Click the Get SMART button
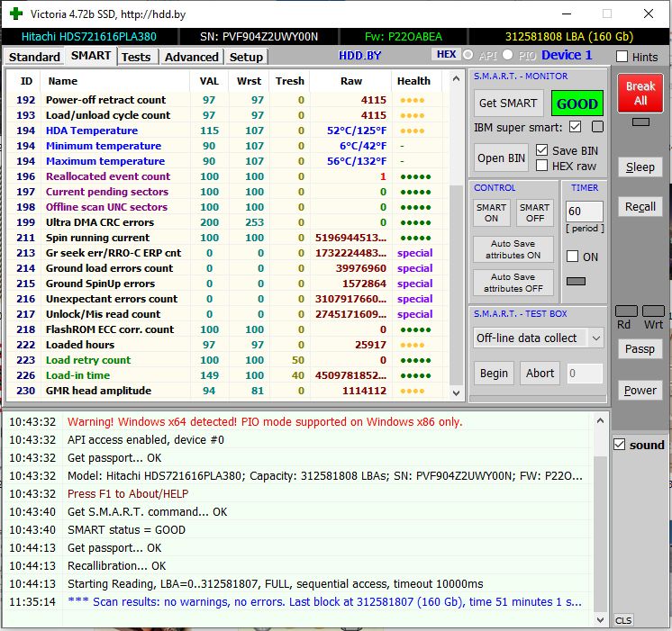 pyautogui.click(x=508, y=104)
